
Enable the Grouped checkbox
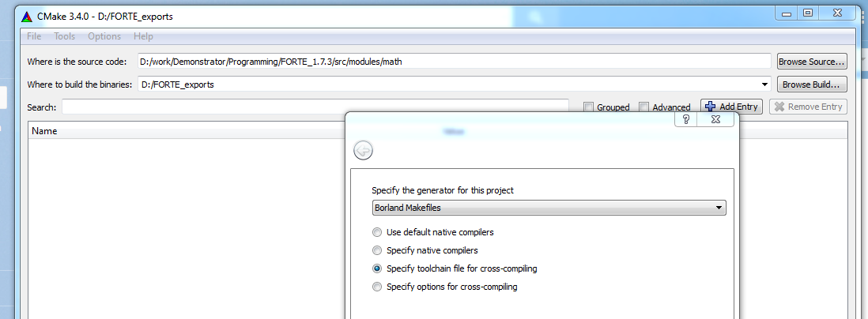tap(589, 107)
